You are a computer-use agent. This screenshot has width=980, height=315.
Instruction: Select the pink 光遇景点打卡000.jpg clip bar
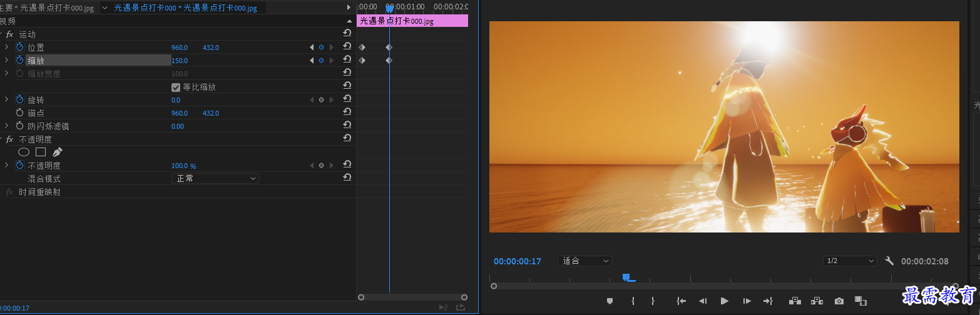(412, 21)
